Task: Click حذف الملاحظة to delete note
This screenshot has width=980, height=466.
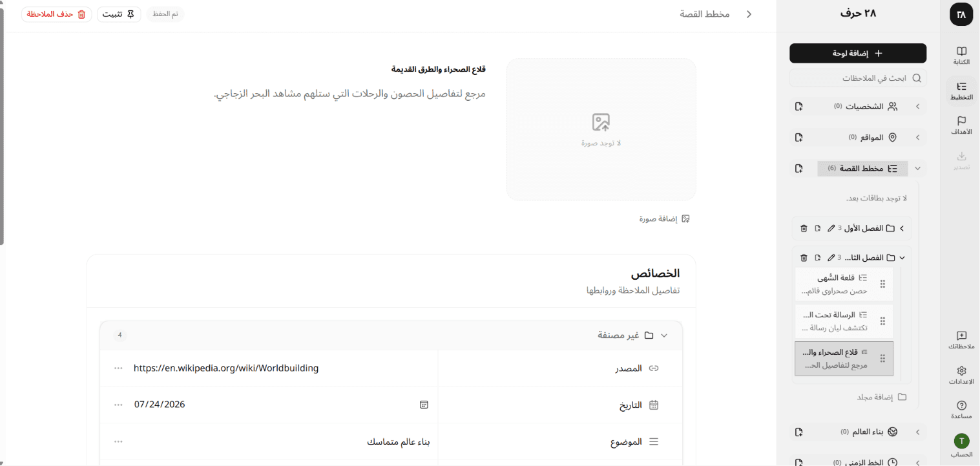Action: [x=56, y=14]
